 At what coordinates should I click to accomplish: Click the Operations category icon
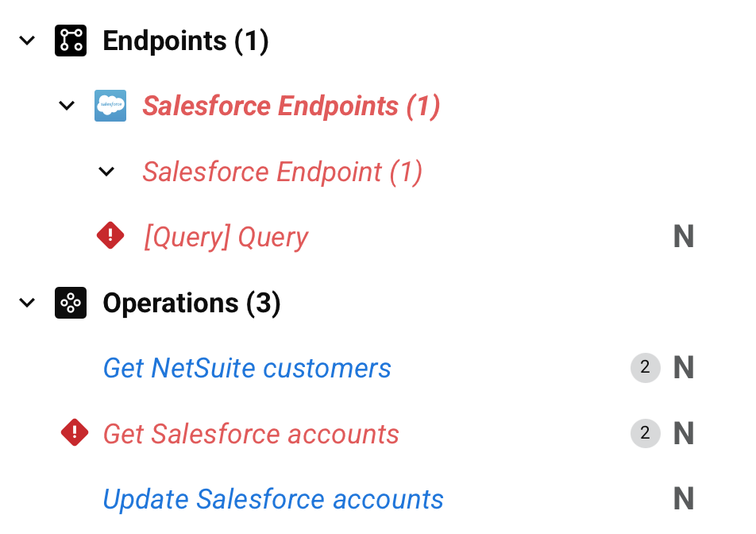click(70, 303)
